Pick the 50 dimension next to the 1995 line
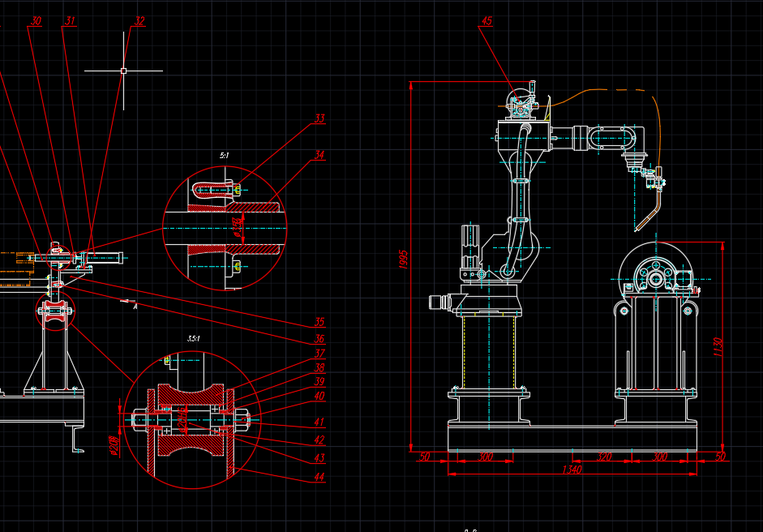This screenshot has width=763, height=532. [425, 457]
